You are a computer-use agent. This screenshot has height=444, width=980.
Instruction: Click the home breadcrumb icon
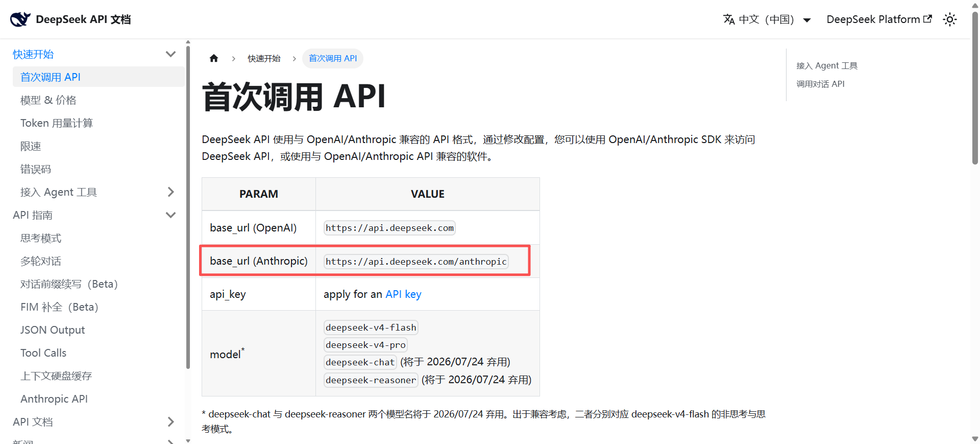coord(214,58)
